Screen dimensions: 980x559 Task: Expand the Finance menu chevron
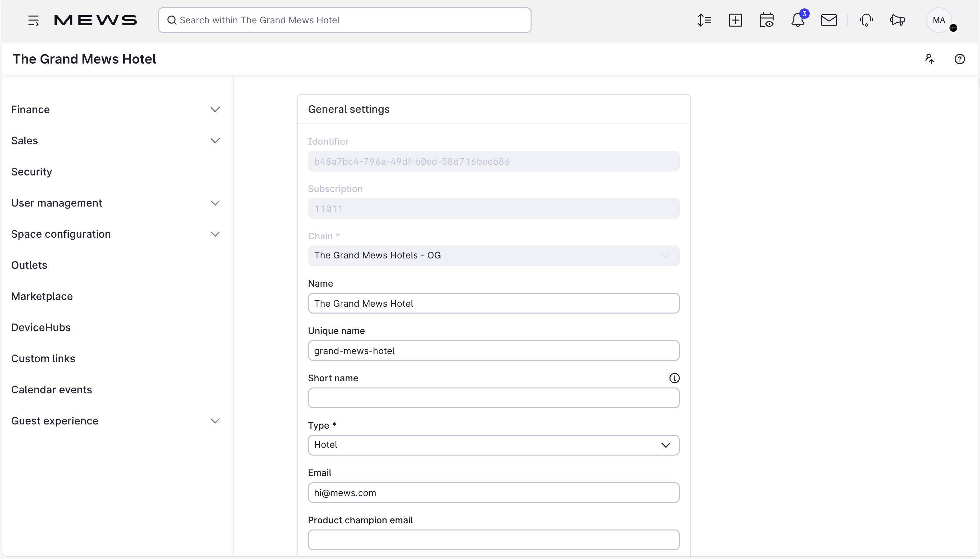pos(215,110)
